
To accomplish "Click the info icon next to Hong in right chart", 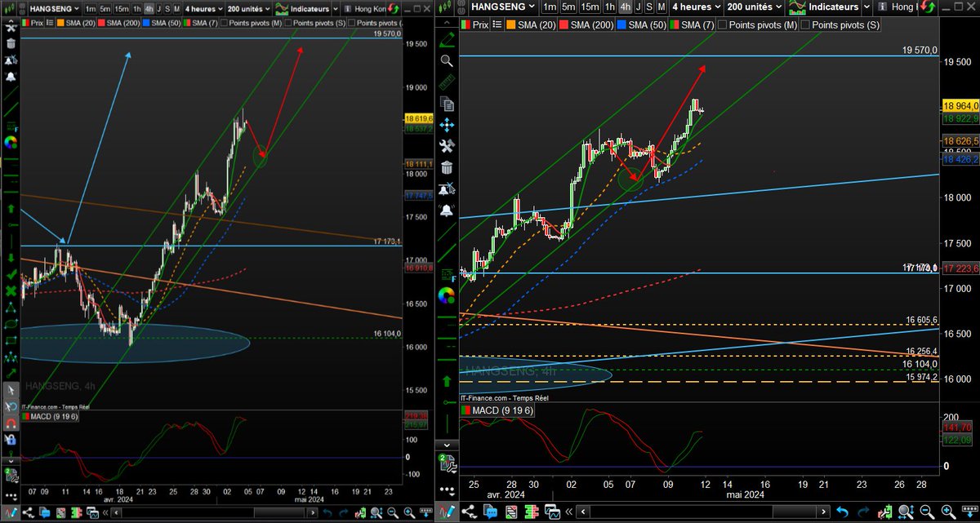I will click(x=883, y=7).
